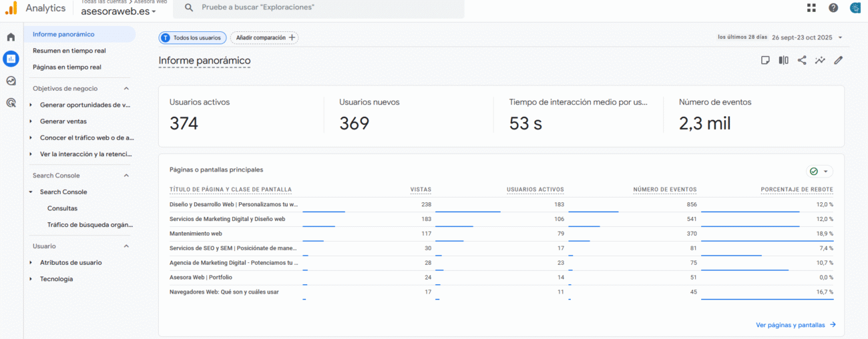Viewport: 868px width, 339px height.
Task: Collapse the Objetivos de negocio section
Action: point(126,88)
